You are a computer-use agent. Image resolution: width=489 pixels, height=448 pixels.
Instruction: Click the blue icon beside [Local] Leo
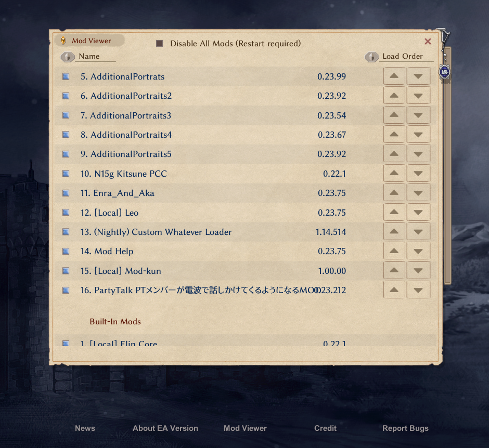coord(66,213)
